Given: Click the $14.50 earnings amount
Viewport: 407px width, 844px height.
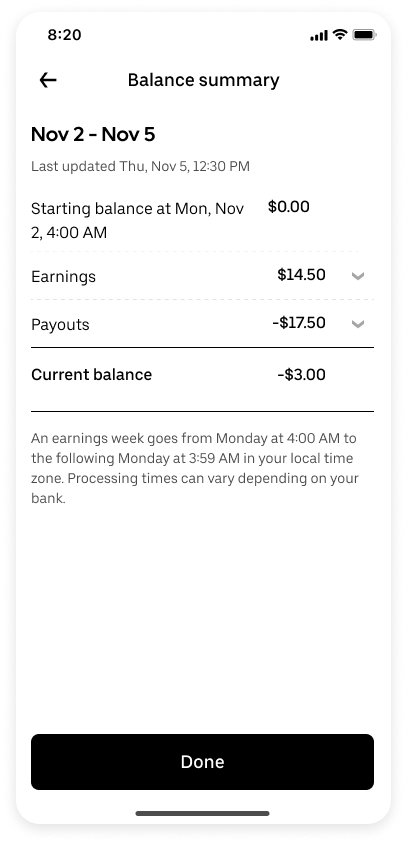Looking at the screenshot, I should (301, 275).
